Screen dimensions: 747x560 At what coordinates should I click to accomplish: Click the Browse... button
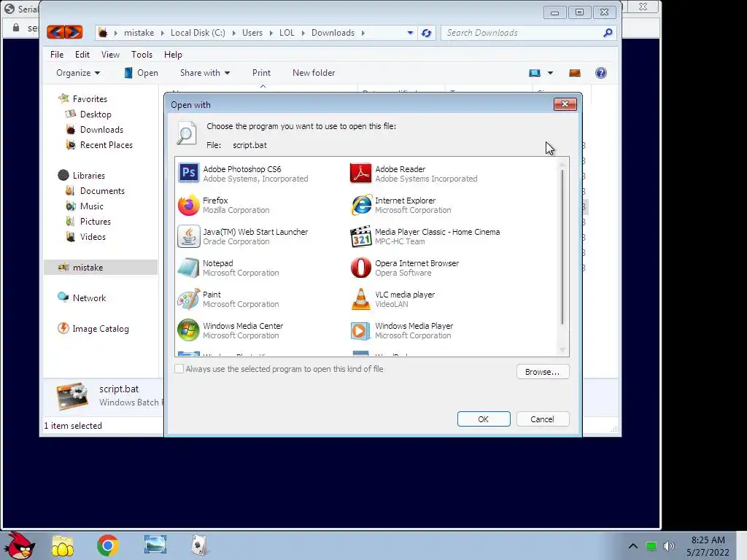(x=542, y=371)
